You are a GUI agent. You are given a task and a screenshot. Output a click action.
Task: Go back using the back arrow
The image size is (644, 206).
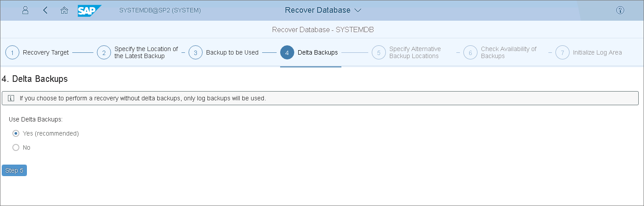pyautogui.click(x=45, y=10)
